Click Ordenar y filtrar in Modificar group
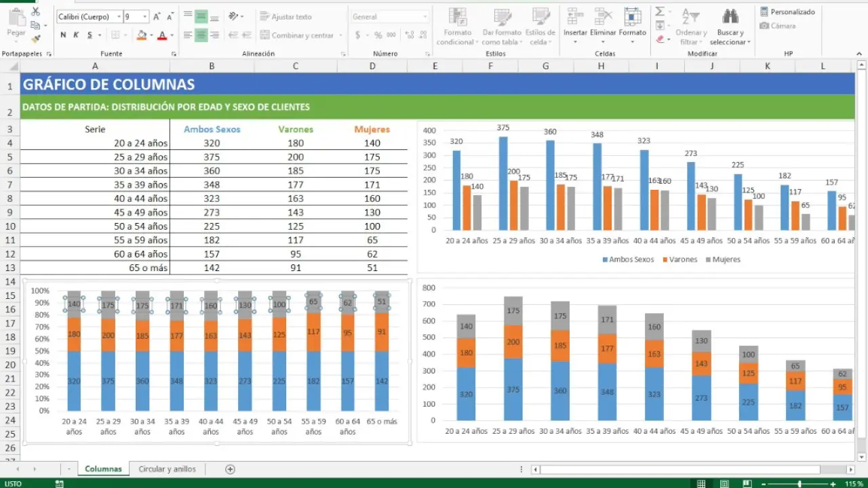The height and width of the screenshot is (488, 868). point(690,27)
